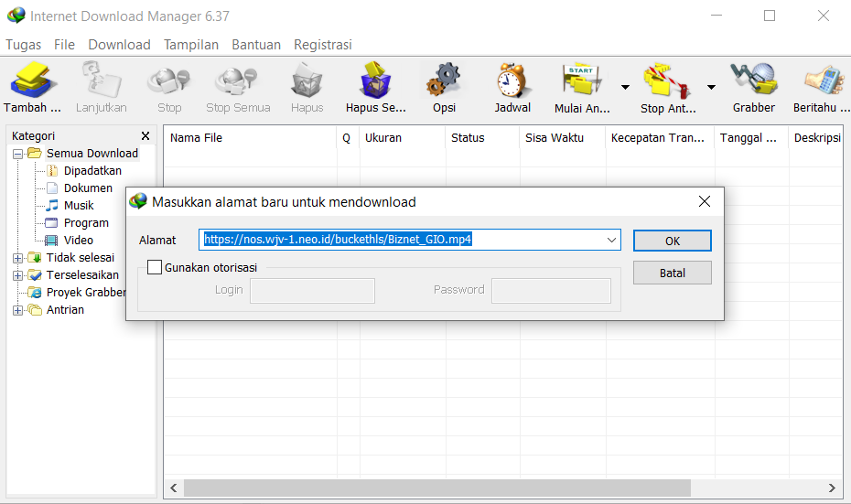Open Opsi settings gear icon

(444, 80)
